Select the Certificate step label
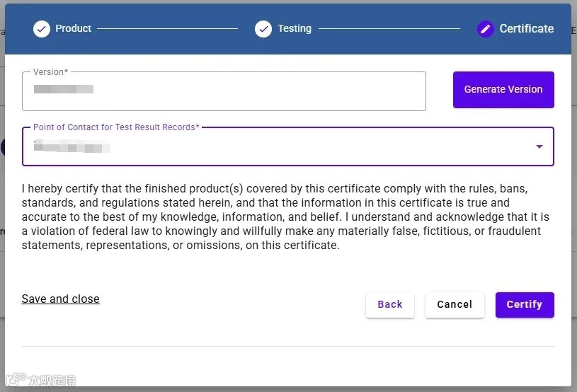This screenshot has width=577, height=392. pyautogui.click(x=526, y=28)
